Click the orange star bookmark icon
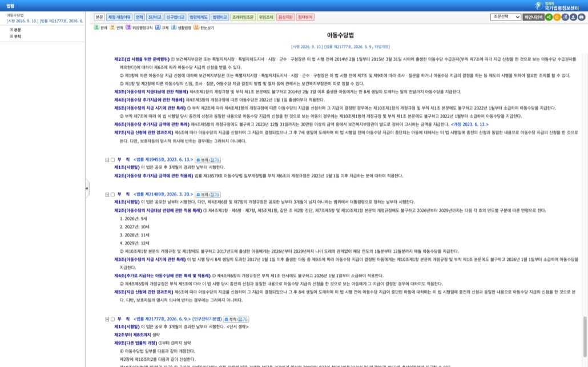The width and height of the screenshot is (588, 367). [x=557, y=17]
